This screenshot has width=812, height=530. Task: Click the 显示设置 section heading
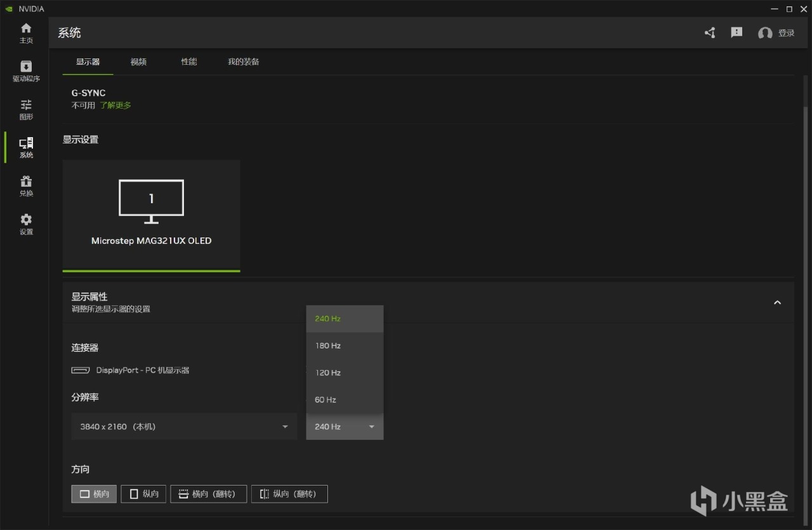point(81,140)
